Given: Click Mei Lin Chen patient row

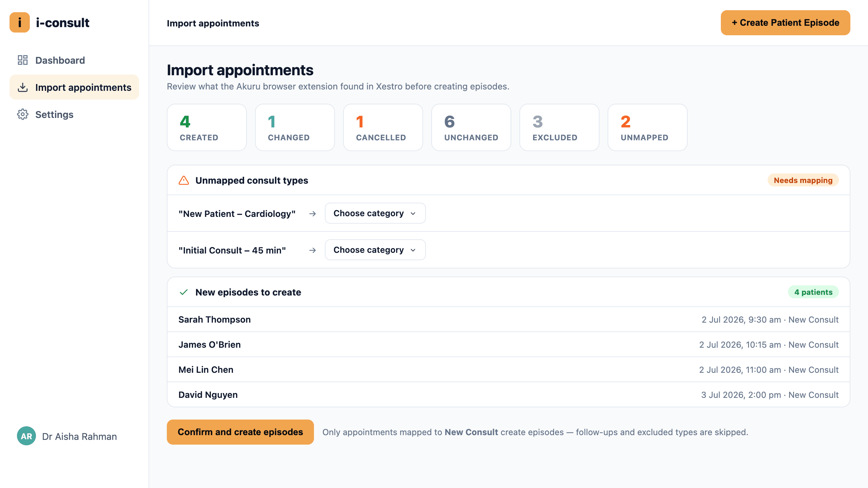Looking at the screenshot, I should [509, 370].
